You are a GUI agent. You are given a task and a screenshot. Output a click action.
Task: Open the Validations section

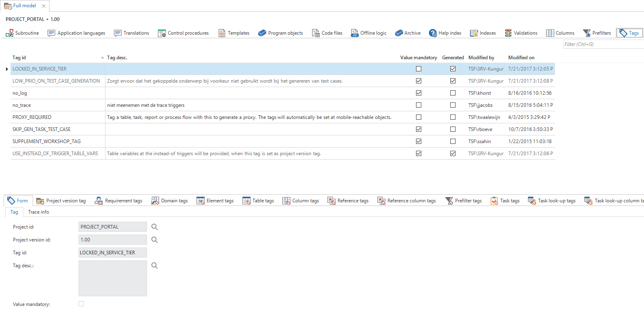tap(521, 33)
